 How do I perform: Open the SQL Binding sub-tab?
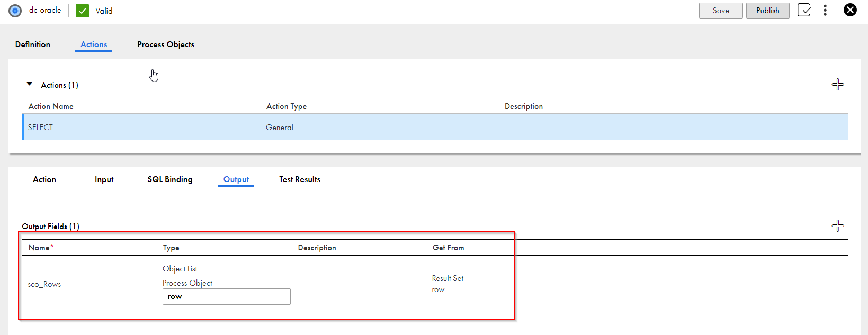(x=170, y=179)
